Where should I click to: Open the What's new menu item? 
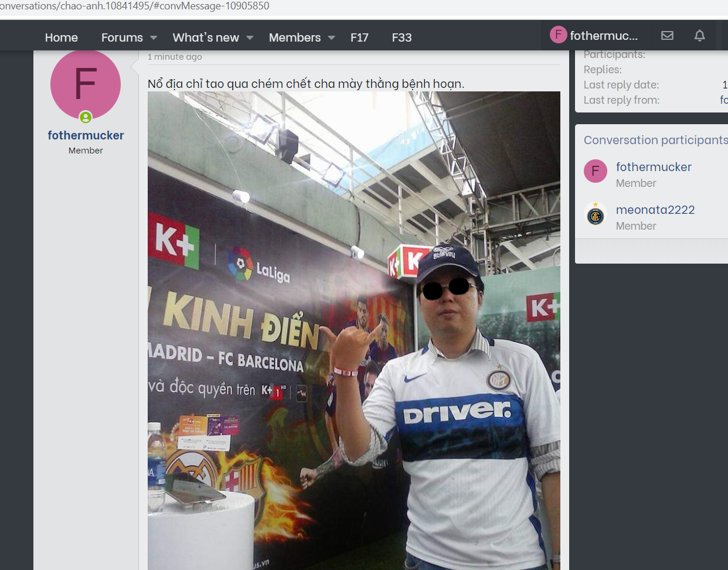pos(206,37)
